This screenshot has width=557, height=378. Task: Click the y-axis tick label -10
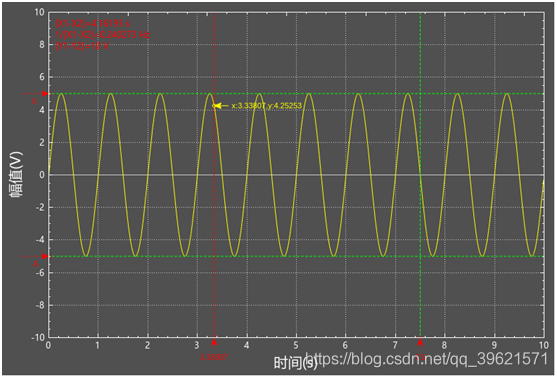(38, 338)
